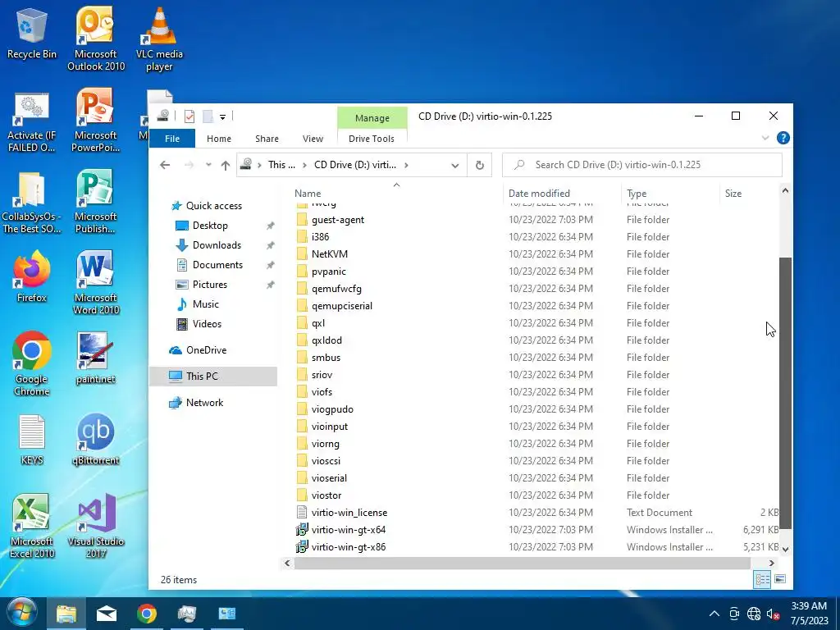Sort by Date modified column header
This screenshot has width=840, height=630.
[x=563, y=194]
